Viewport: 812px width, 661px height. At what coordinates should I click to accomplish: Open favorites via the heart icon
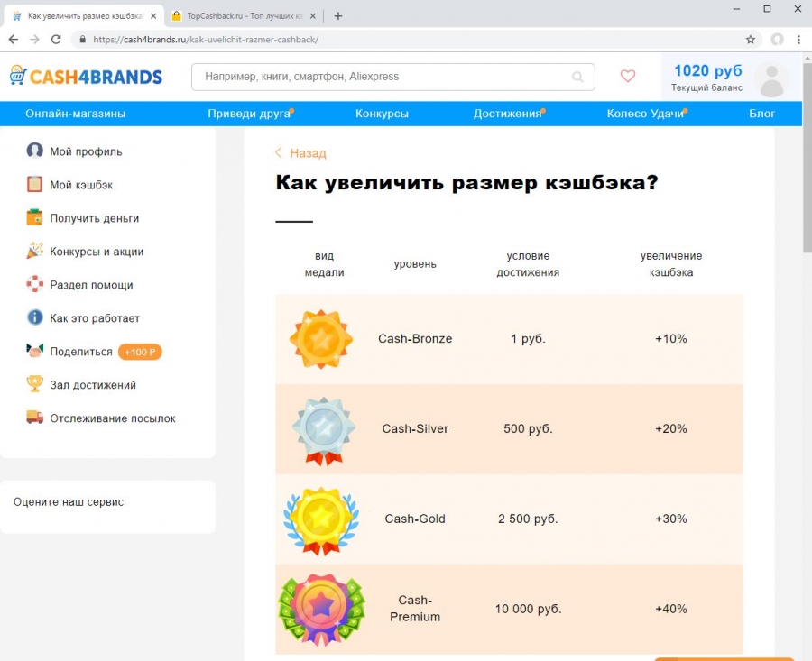click(x=628, y=76)
